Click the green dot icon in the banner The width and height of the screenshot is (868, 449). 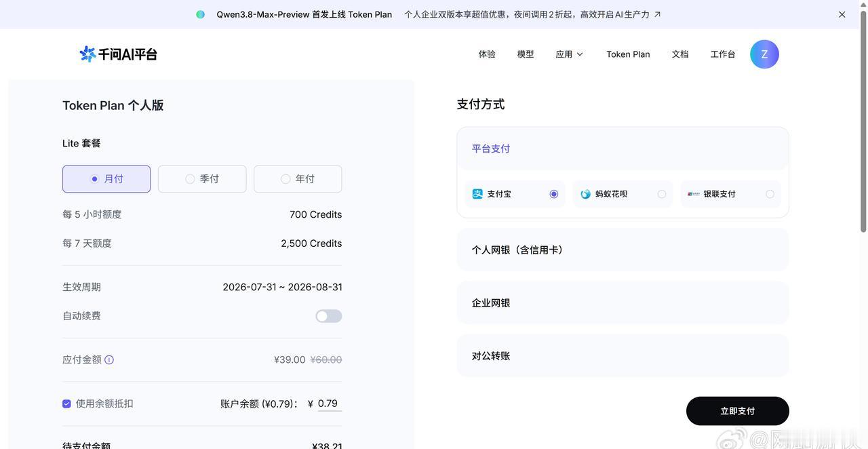[200, 14]
